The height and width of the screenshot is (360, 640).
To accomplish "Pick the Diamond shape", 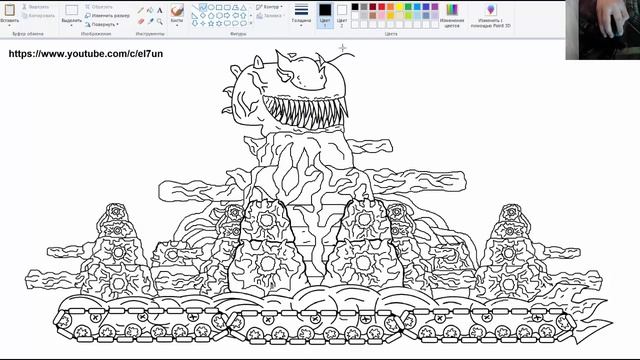I will point(203,16).
